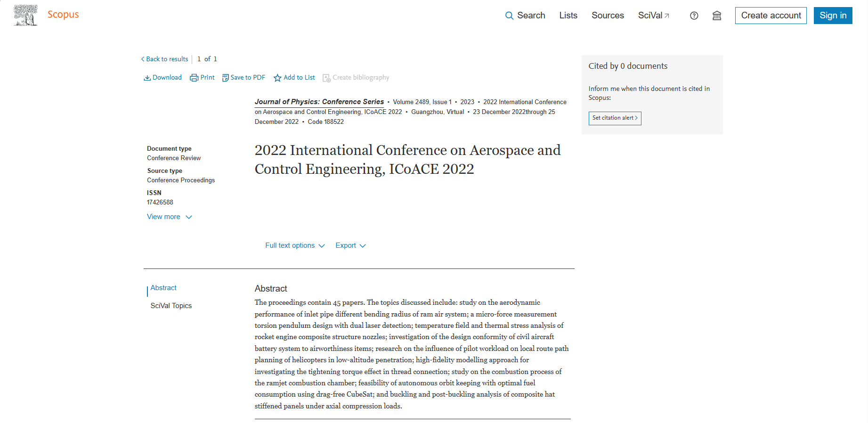Click the Volume 2489, Issue 1 text

tap(422, 102)
